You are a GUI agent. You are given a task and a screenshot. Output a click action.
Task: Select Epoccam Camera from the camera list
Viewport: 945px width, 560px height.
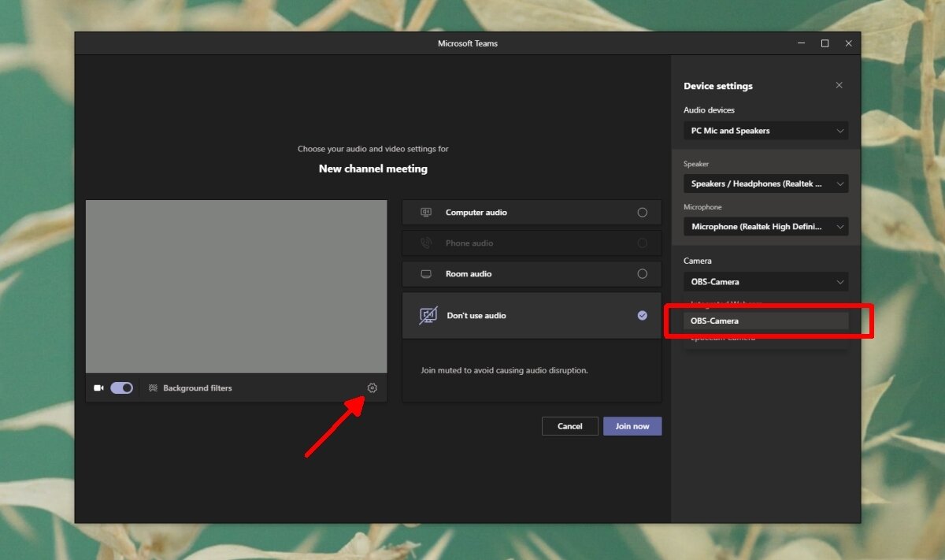pos(766,337)
